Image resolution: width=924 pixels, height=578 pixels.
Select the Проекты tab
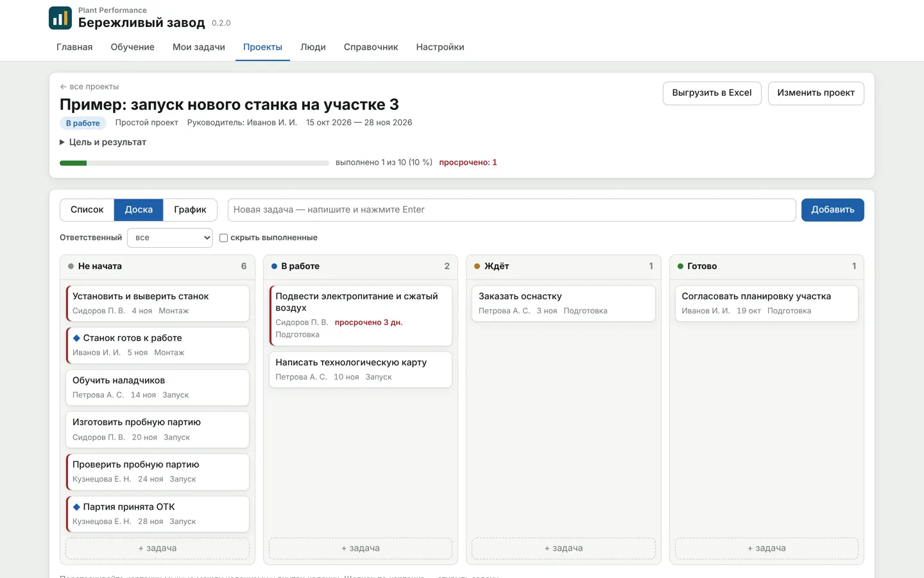(x=262, y=47)
